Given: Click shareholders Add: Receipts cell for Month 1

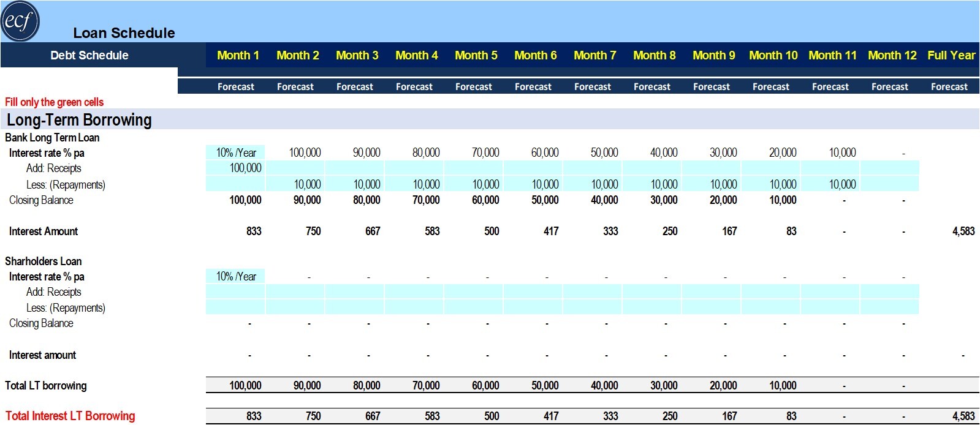Looking at the screenshot, I should pyautogui.click(x=235, y=291).
